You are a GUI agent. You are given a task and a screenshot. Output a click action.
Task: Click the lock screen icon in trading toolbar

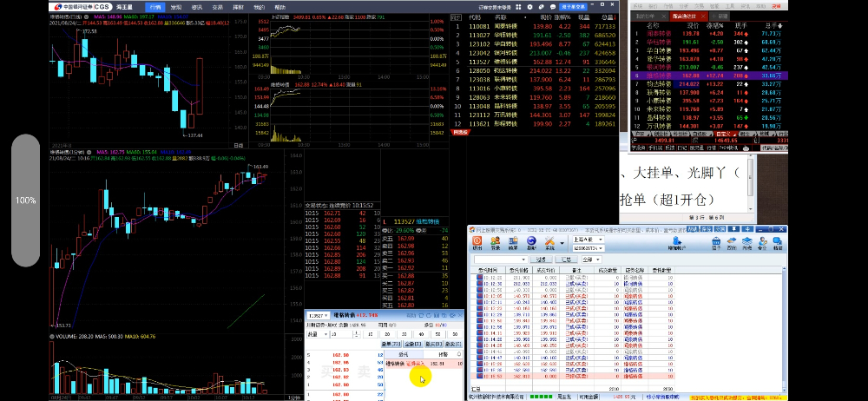coord(513,241)
